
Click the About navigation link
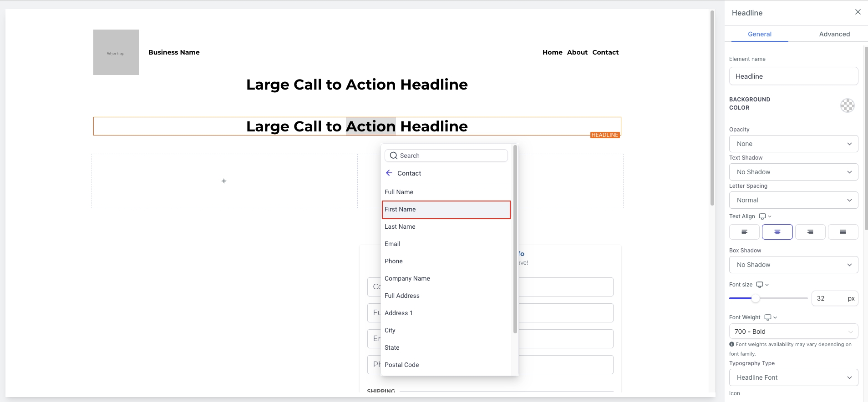click(577, 52)
